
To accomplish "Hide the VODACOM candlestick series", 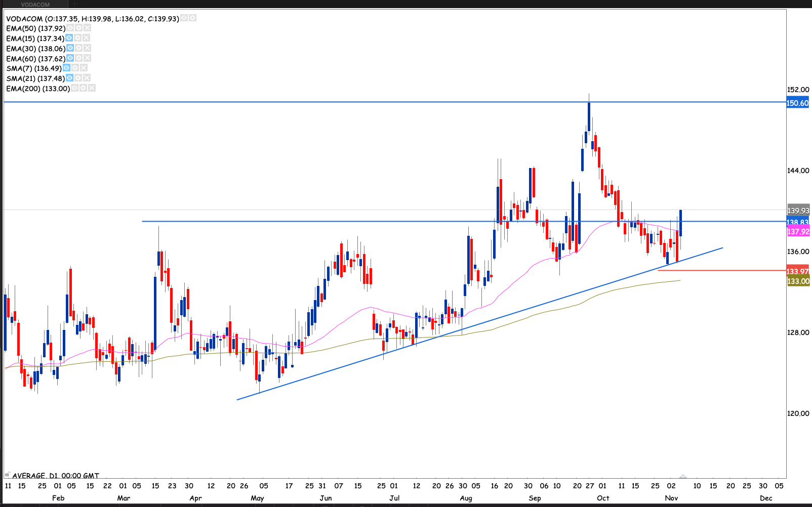I will [184, 18].
